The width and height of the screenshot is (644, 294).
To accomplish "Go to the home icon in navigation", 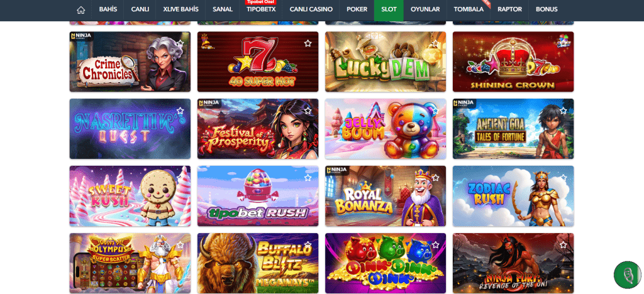I will (x=81, y=10).
